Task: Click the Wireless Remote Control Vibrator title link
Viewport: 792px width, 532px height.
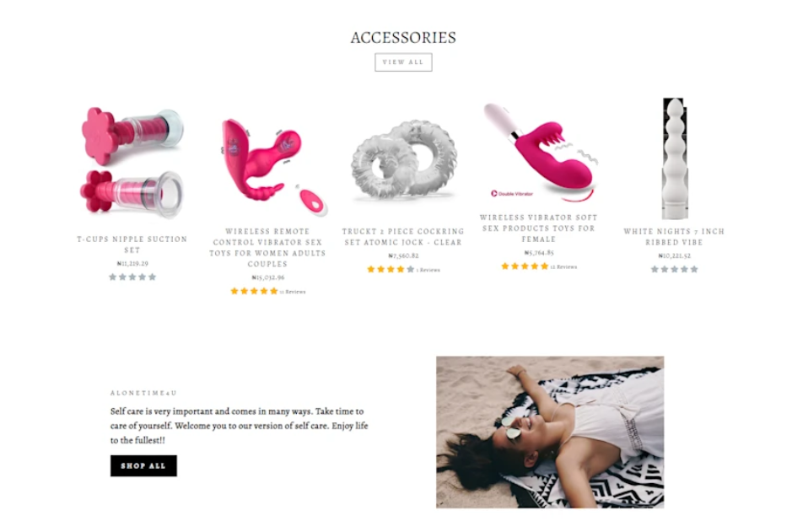Action: pyautogui.click(x=267, y=247)
